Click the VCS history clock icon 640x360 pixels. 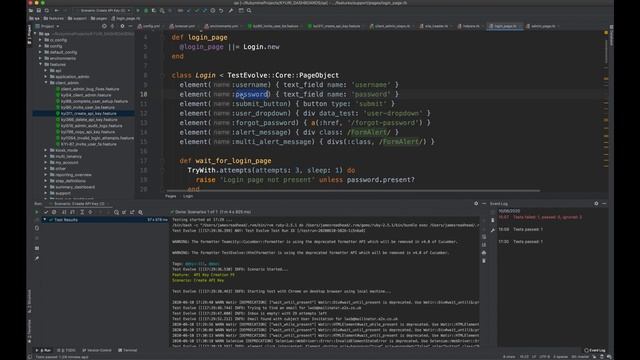tap(213, 11)
